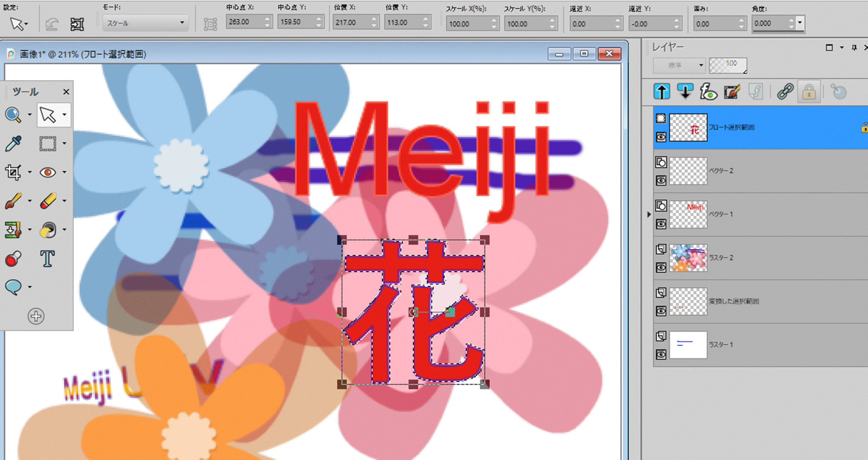Click the 位置 X value field
Image resolution: width=868 pixels, height=460 pixels.
click(x=351, y=23)
